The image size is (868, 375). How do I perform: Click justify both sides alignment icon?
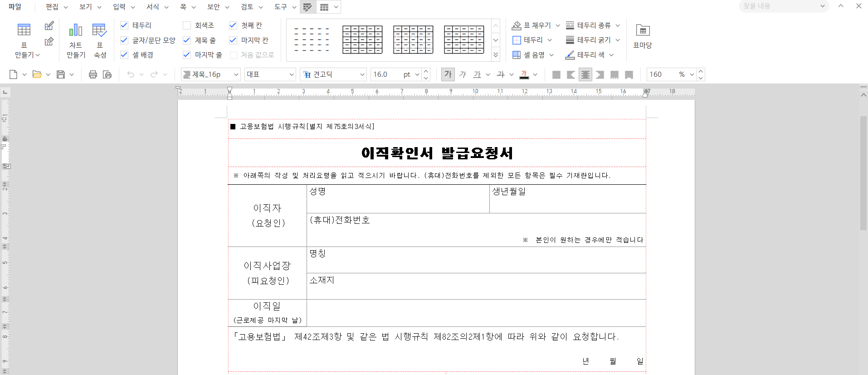[x=556, y=74]
